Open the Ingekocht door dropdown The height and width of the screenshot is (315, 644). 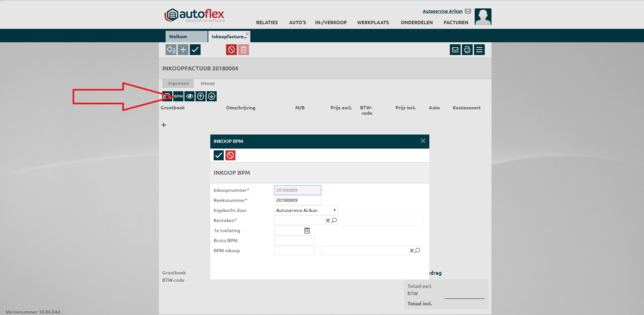click(306, 210)
